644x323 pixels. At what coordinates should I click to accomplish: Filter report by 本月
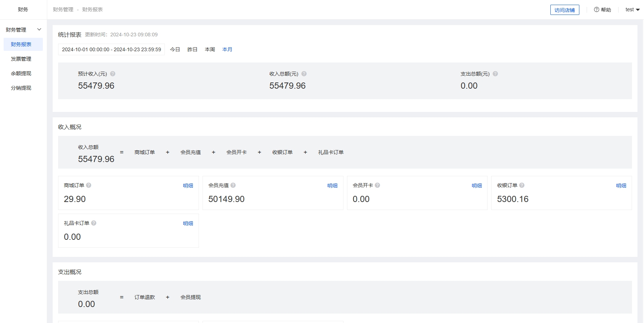pos(227,49)
